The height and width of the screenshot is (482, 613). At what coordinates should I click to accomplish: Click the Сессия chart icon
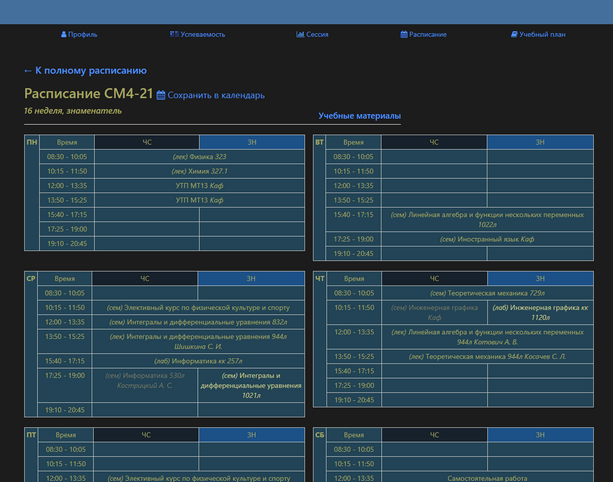pyautogui.click(x=300, y=34)
